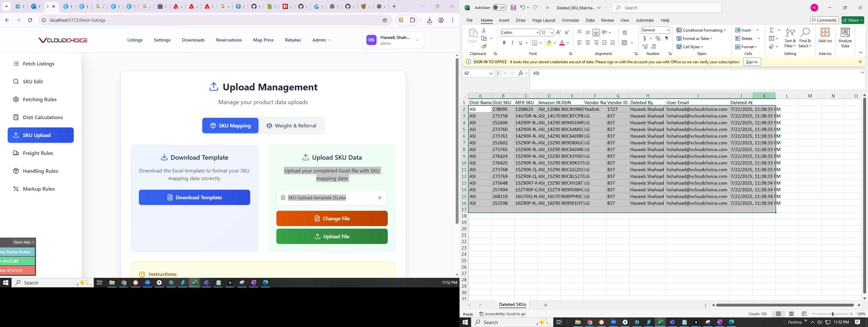868x327 pixels.
Task: Go to Reservations in top navigation
Action: 229,40
